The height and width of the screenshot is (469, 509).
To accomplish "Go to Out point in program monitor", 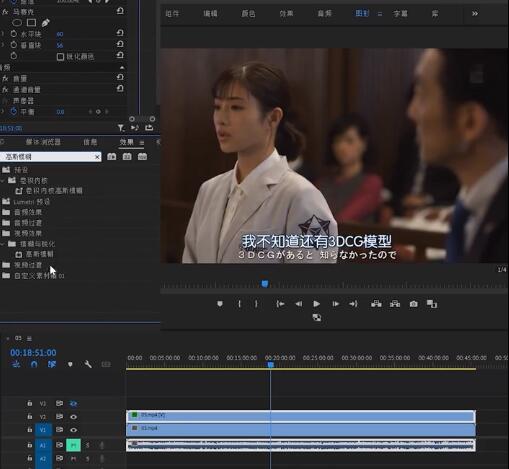I will coord(353,304).
